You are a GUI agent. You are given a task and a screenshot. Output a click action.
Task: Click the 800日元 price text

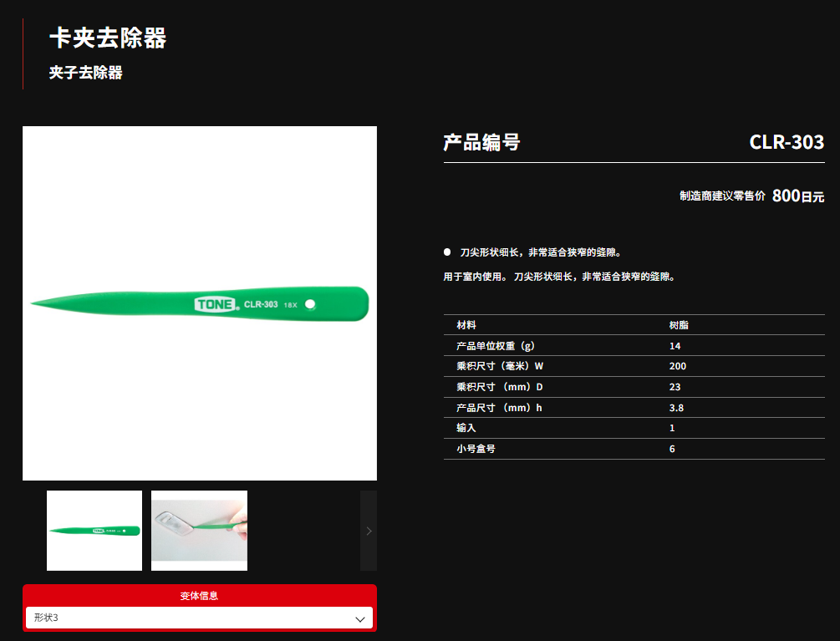coord(797,196)
